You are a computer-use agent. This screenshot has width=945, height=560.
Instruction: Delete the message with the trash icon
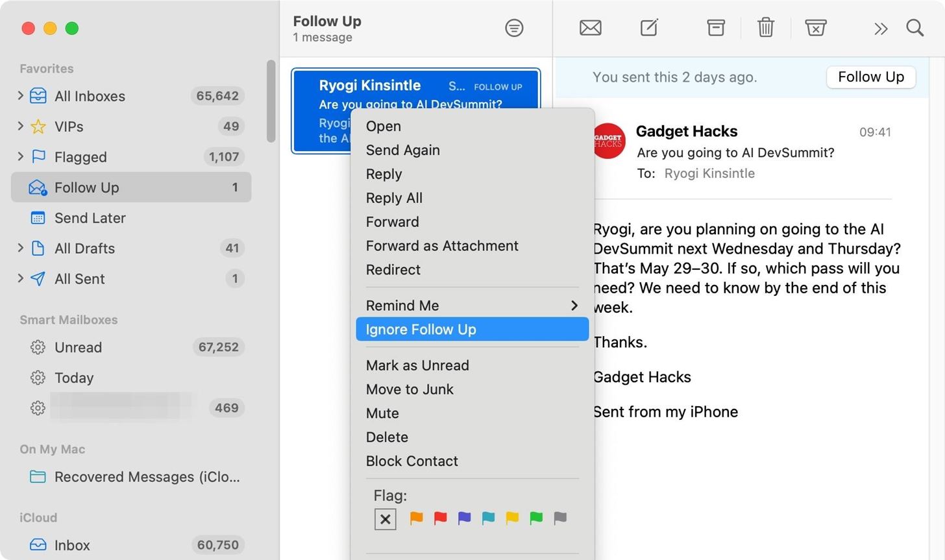tap(765, 28)
